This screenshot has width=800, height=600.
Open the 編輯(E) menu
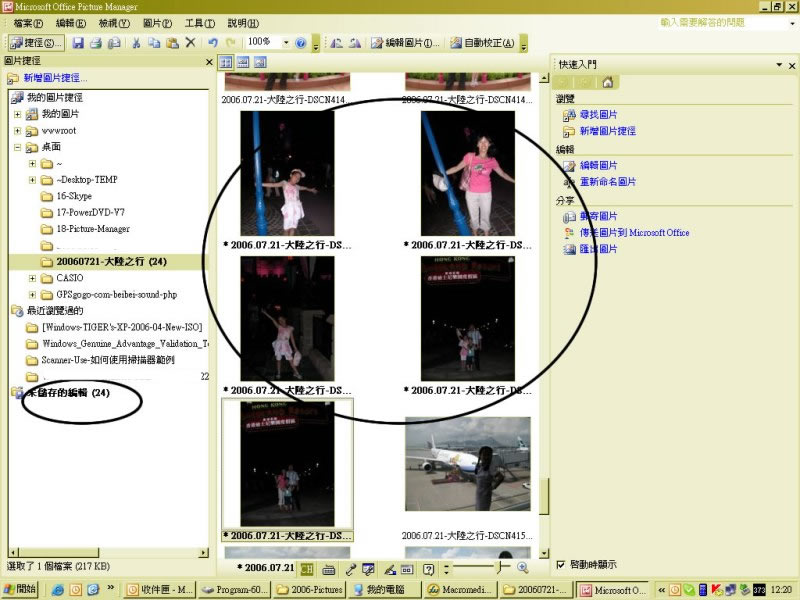[71, 23]
